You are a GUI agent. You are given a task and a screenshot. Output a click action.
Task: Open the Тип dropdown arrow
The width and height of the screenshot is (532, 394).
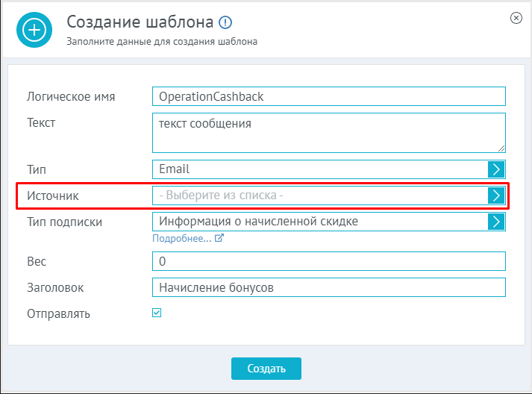pyautogui.click(x=496, y=169)
